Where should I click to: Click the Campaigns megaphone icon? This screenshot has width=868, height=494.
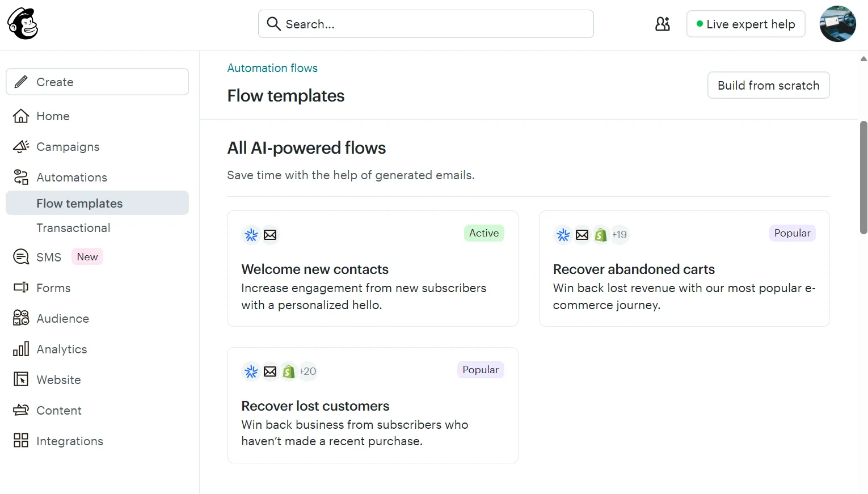[x=21, y=146]
